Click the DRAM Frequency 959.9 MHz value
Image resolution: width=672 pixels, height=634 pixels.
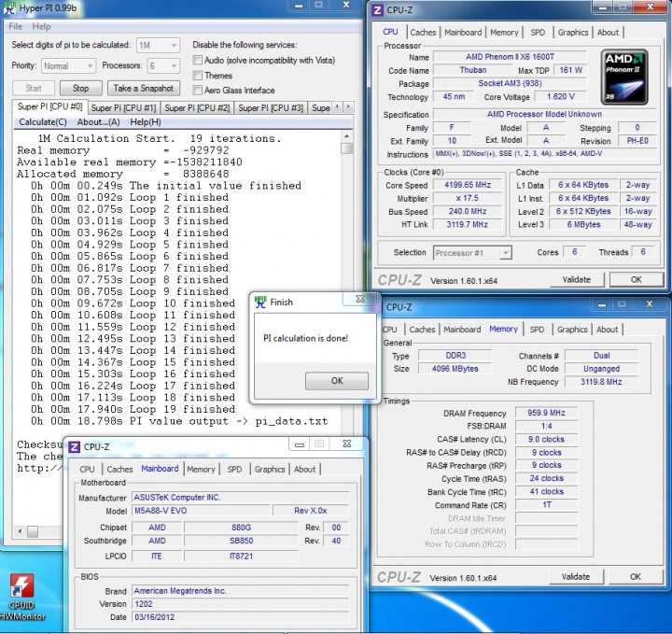click(546, 413)
